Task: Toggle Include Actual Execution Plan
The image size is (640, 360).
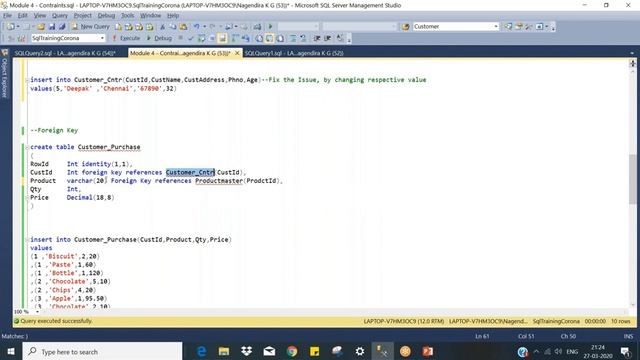Action: [x=235, y=38]
